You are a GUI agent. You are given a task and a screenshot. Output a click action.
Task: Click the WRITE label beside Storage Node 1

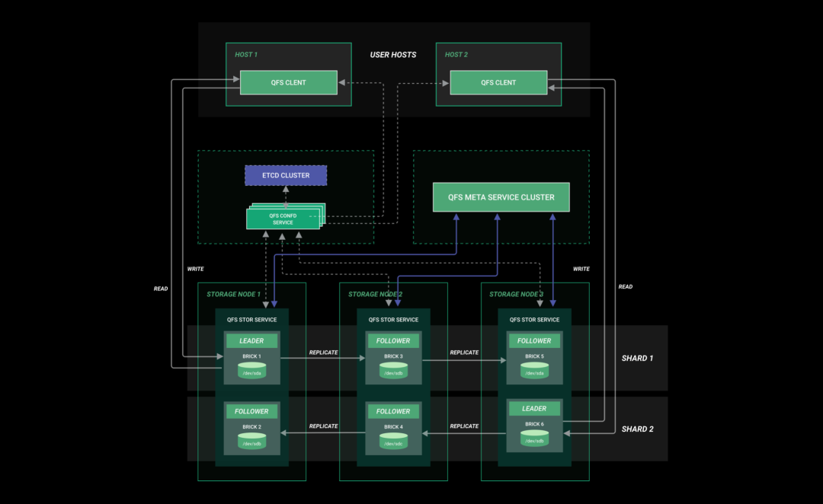[x=195, y=269]
